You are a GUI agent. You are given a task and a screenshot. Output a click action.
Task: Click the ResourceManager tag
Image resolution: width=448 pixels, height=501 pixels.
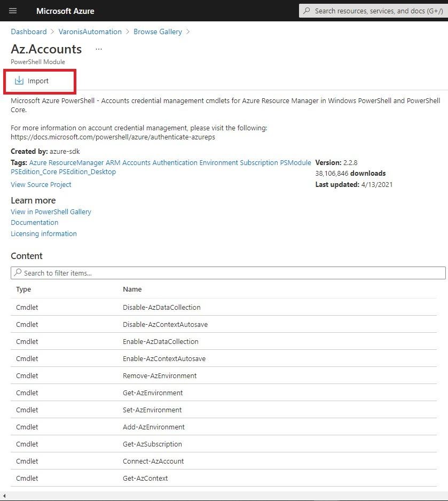point(76,162)
